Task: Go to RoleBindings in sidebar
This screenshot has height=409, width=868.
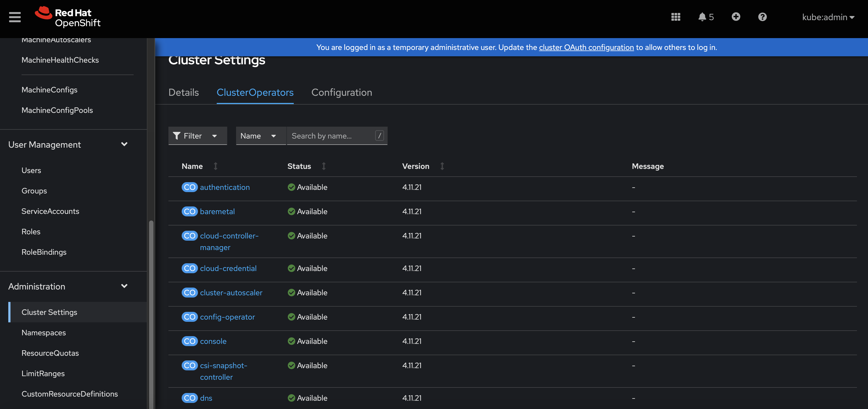Action: point(44,252)
